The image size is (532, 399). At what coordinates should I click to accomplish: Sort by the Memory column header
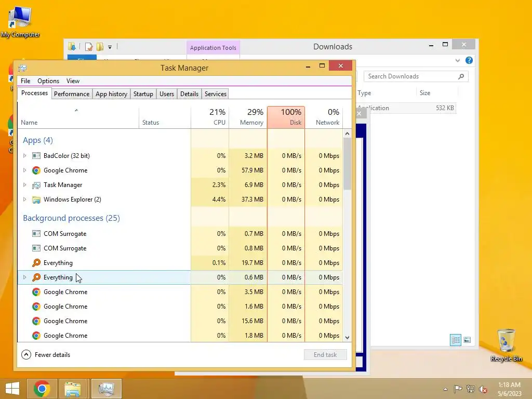coord(248,117)
